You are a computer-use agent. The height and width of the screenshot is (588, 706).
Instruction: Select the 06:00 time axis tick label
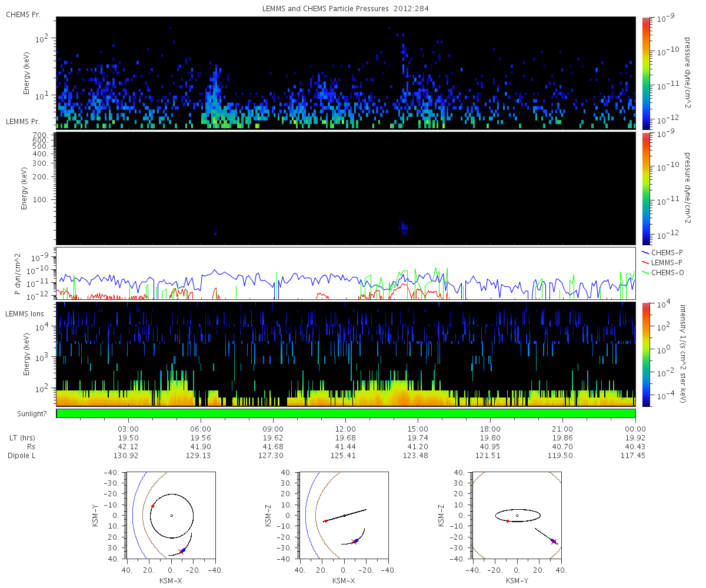point(201,429)
